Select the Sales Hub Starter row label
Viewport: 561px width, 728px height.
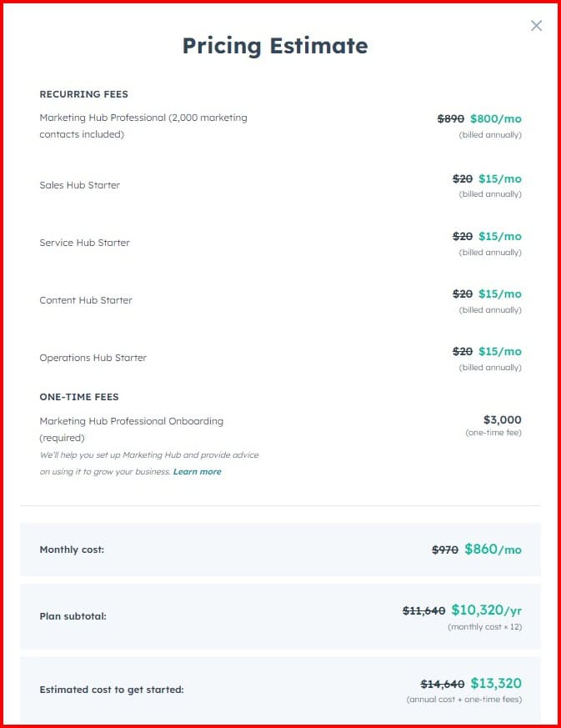80,185
